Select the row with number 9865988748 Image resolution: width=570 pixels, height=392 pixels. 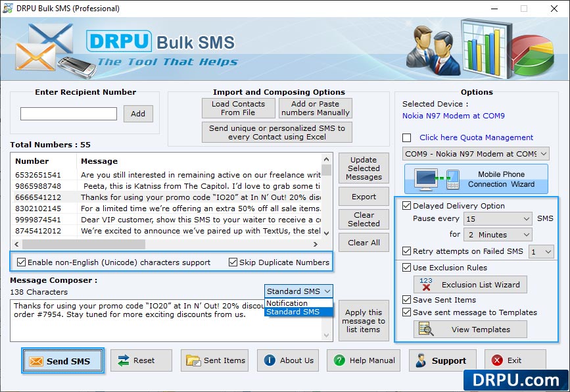167,186
